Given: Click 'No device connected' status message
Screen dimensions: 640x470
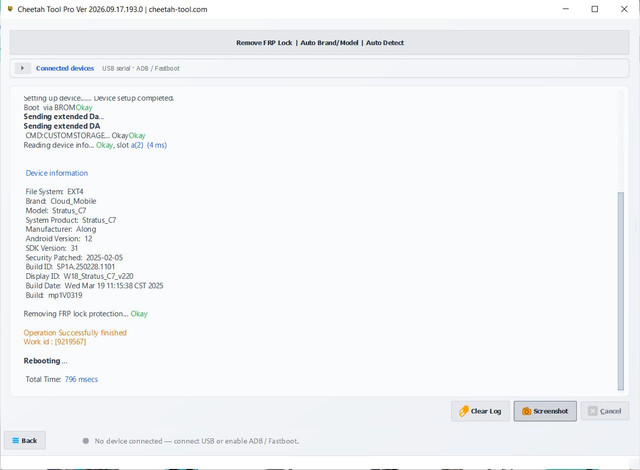Looking at the screenshot, I should pyautogui.click(x=197, y=441).
